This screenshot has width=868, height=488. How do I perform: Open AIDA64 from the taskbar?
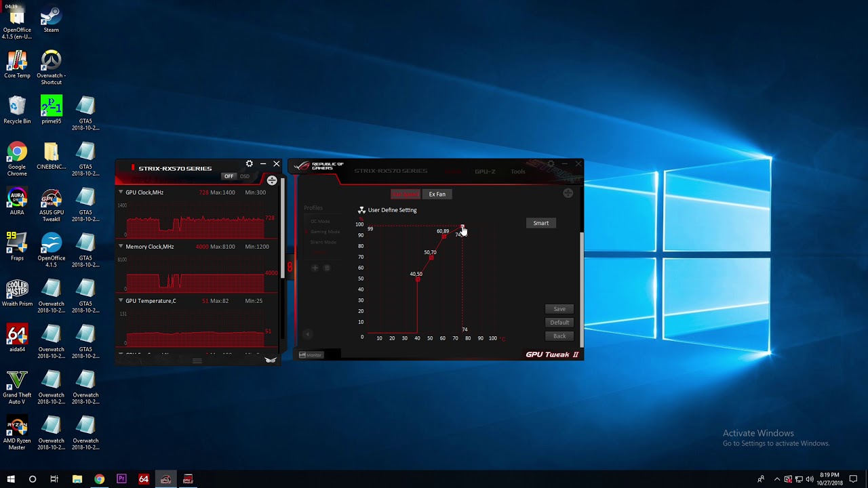(144, 479)
